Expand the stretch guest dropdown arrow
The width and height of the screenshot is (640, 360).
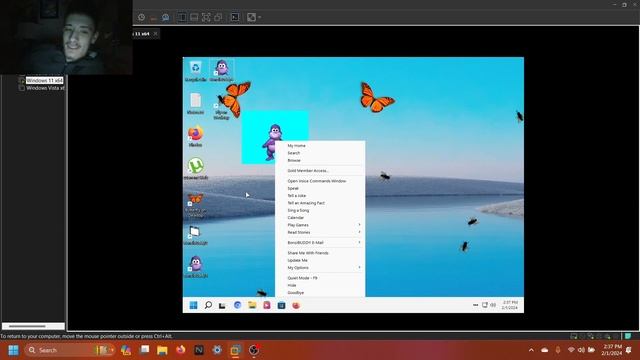tap(260, 18)
